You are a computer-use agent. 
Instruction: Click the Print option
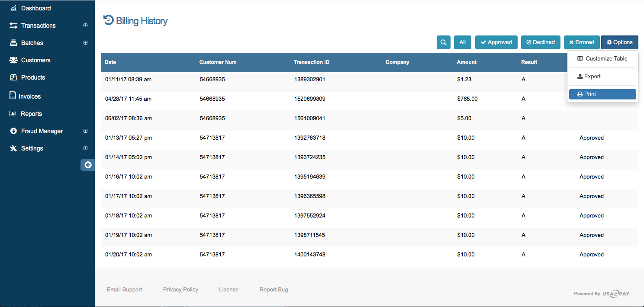(602, 94)
